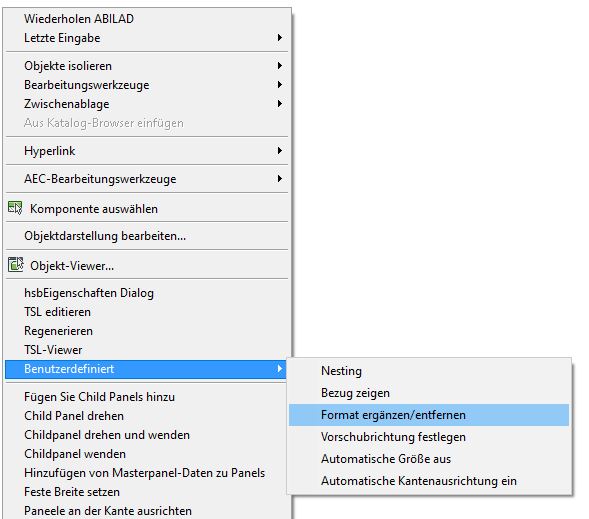Expand Objekte isolieren submenu arrow
589x519 pixels.
coord(279,65)
